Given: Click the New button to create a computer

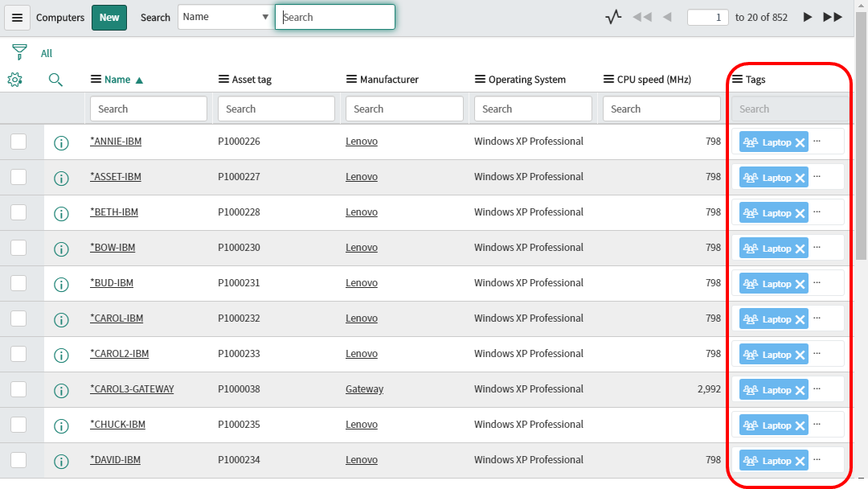Looking at the screenshot, I should click(108, 16).
